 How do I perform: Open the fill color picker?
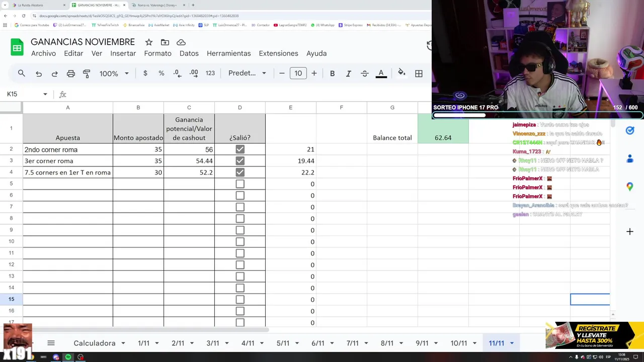tap(401, 73)
